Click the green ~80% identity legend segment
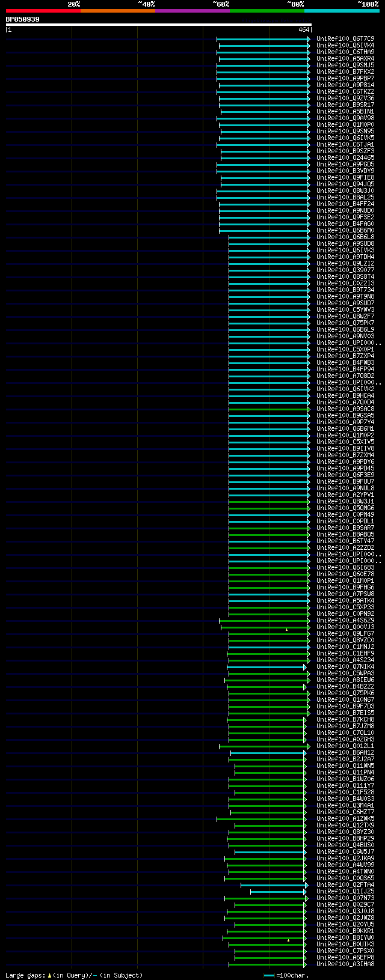Screen dimensions: 385x980 266,11
